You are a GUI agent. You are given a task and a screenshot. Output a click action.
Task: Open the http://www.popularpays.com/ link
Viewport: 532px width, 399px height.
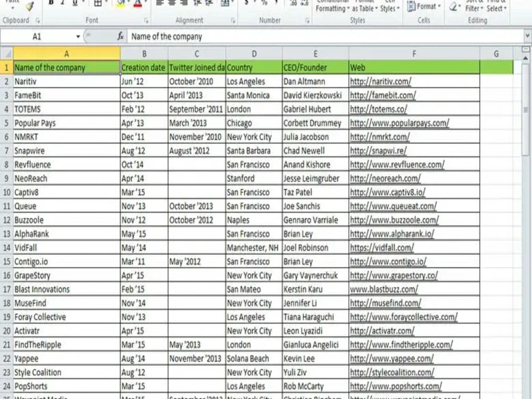[400, 123]
